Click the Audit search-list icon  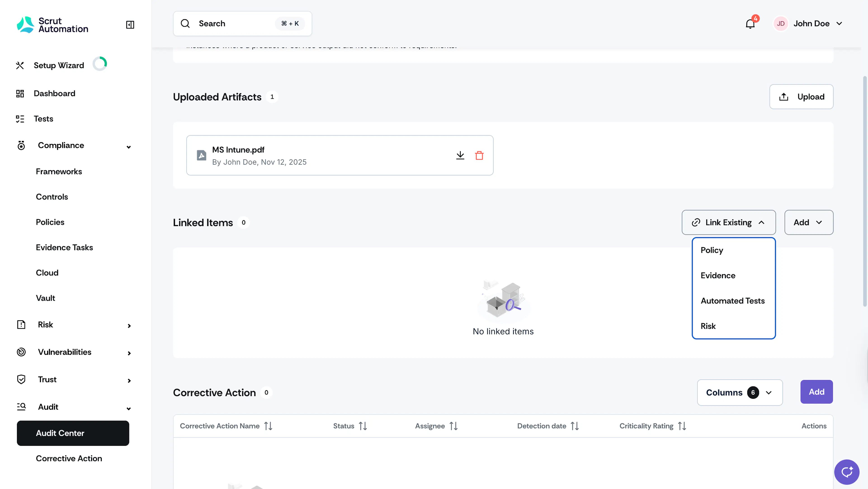(21, 407)
